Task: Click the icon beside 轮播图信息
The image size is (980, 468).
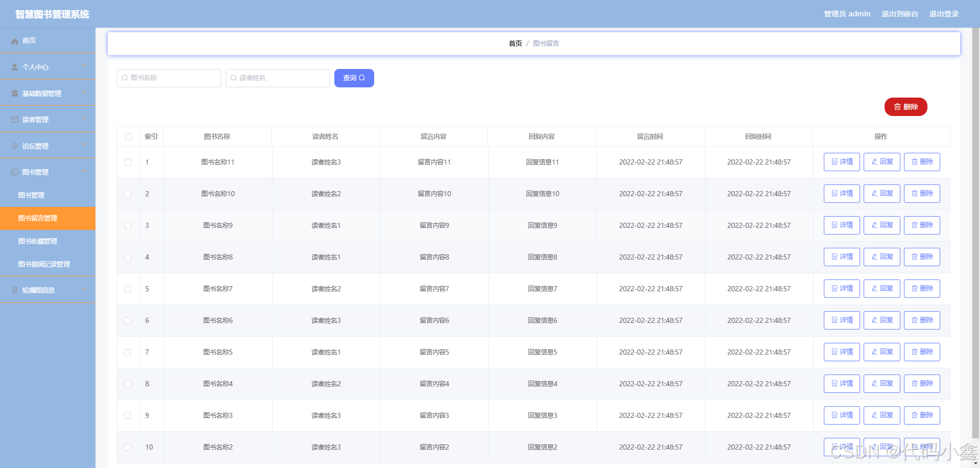Action: tap(15, 290)
